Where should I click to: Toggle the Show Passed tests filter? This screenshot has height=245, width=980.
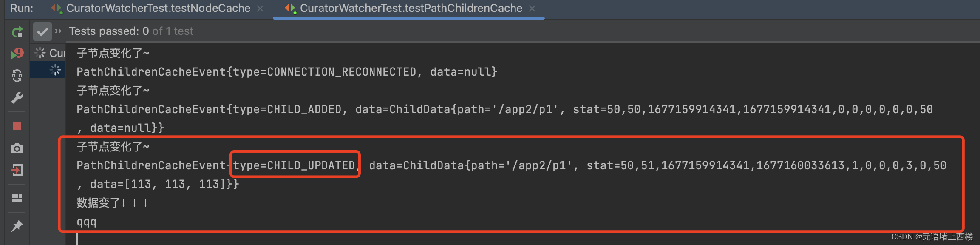[x=42, y=31]
